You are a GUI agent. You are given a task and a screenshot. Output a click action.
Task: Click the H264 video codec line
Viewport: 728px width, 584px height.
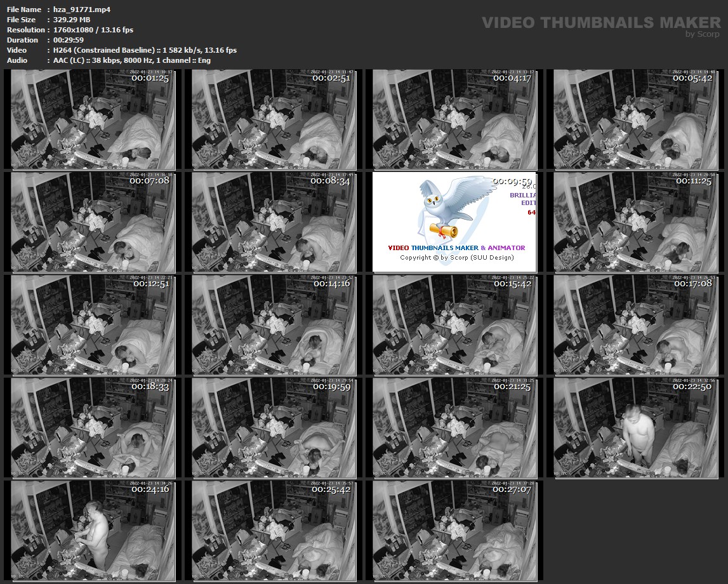145,50
